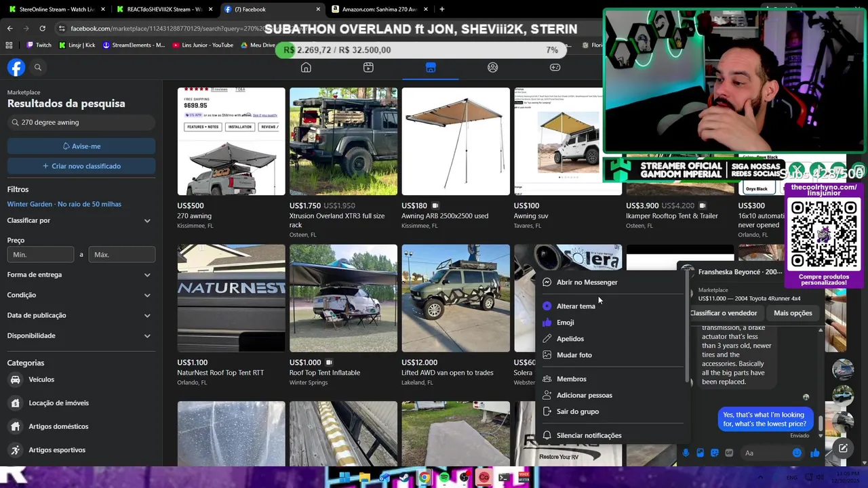The width and height of the screenshot is (868, 488).
Task: Select the Marketplace storefront icon in navigation
Action: [431, 67]
